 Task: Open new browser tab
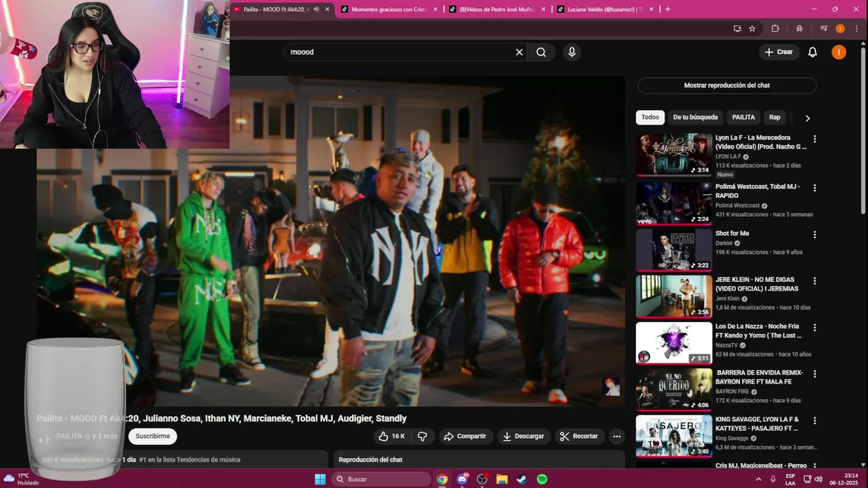[667, 9]
